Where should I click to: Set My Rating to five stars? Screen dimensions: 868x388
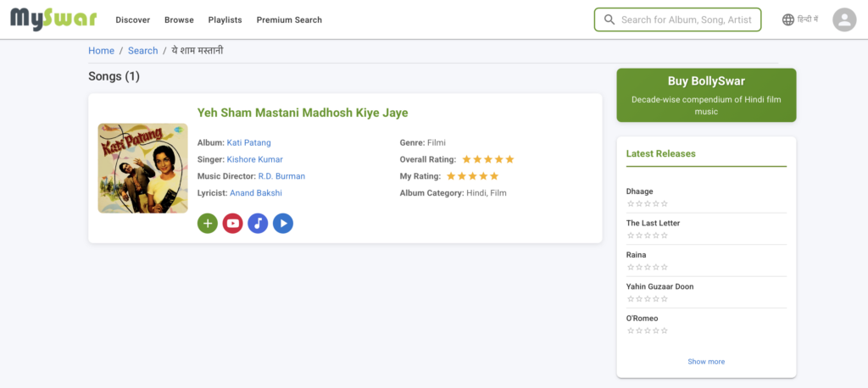coord(494,176)
